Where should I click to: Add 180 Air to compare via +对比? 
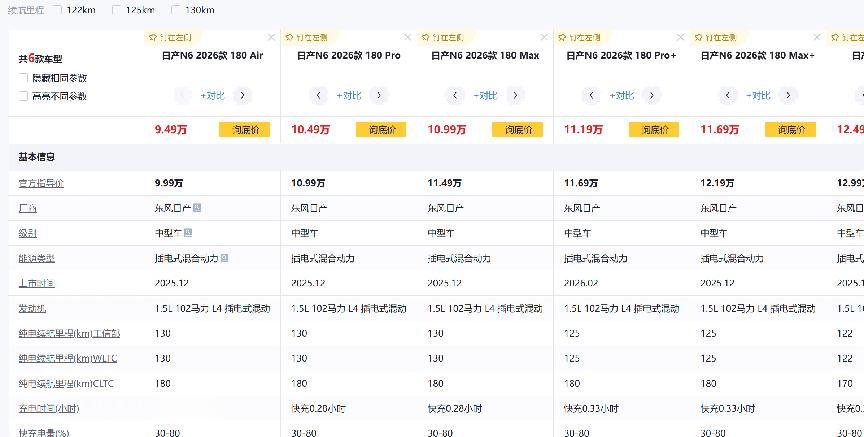point(212,95)
